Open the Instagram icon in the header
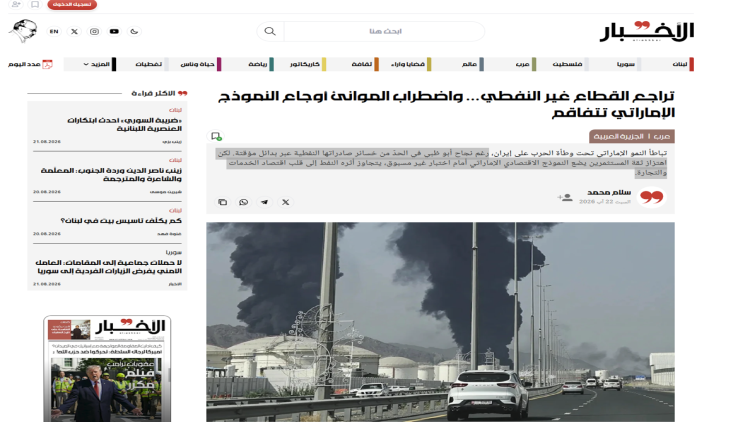This screenshot has width=733, height=422. pos(94,31)
